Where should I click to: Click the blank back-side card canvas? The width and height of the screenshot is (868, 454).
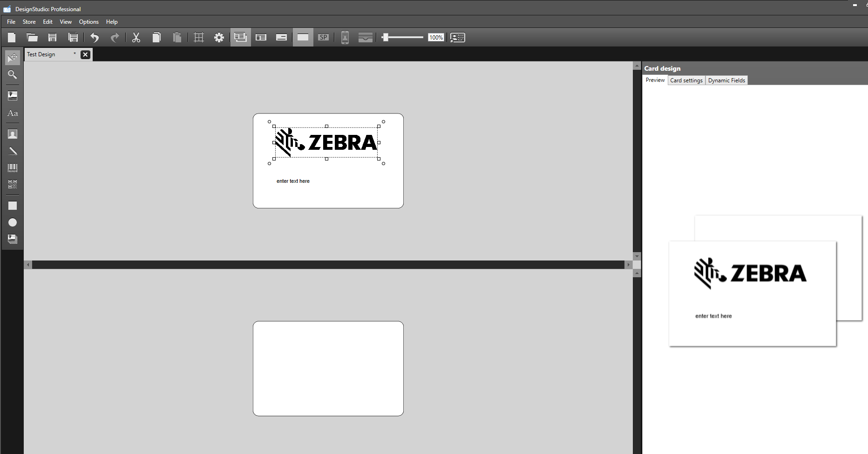tap(328, 368)
